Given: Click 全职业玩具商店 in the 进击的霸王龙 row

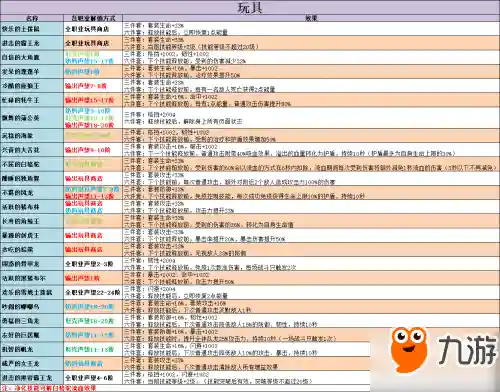Looking at the screenshot, I should pos(87,43).
